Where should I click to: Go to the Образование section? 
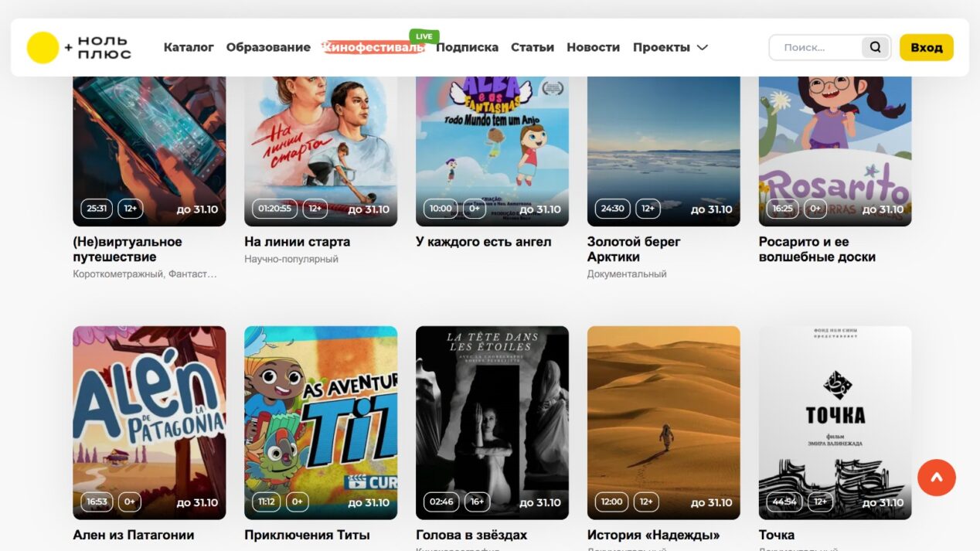[268, 47]
